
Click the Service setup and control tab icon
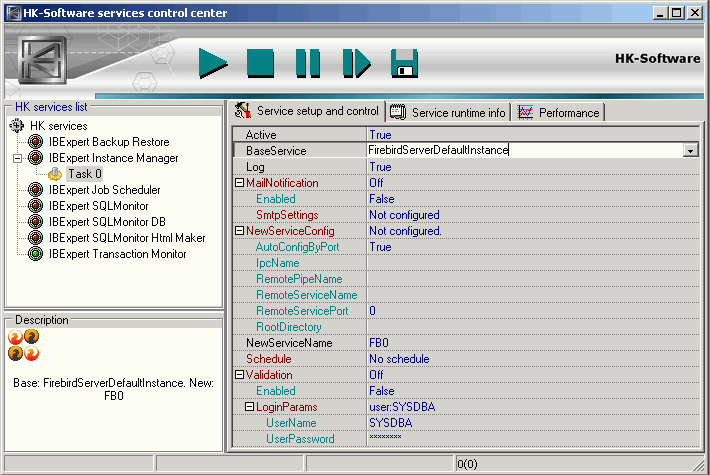pos(243,110)
